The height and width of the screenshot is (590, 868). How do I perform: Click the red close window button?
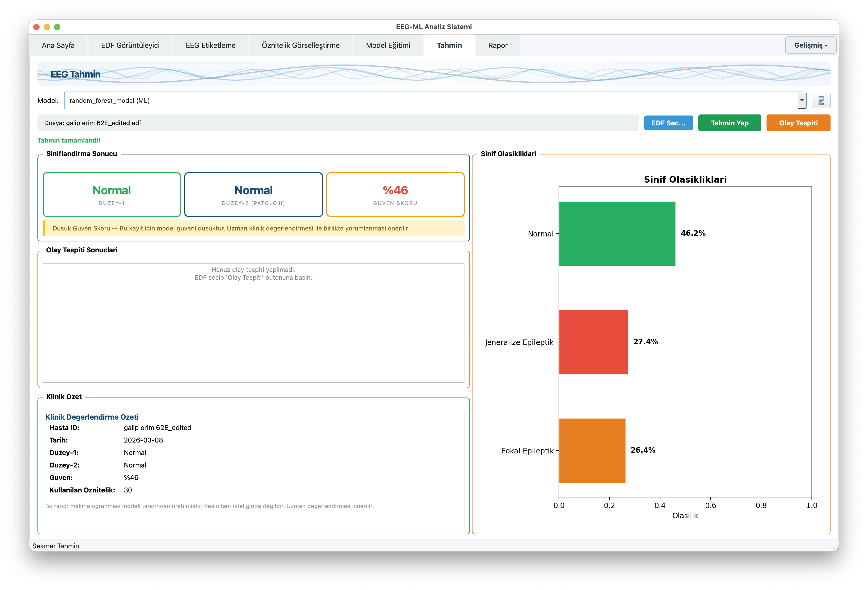(x=37, y=27)
